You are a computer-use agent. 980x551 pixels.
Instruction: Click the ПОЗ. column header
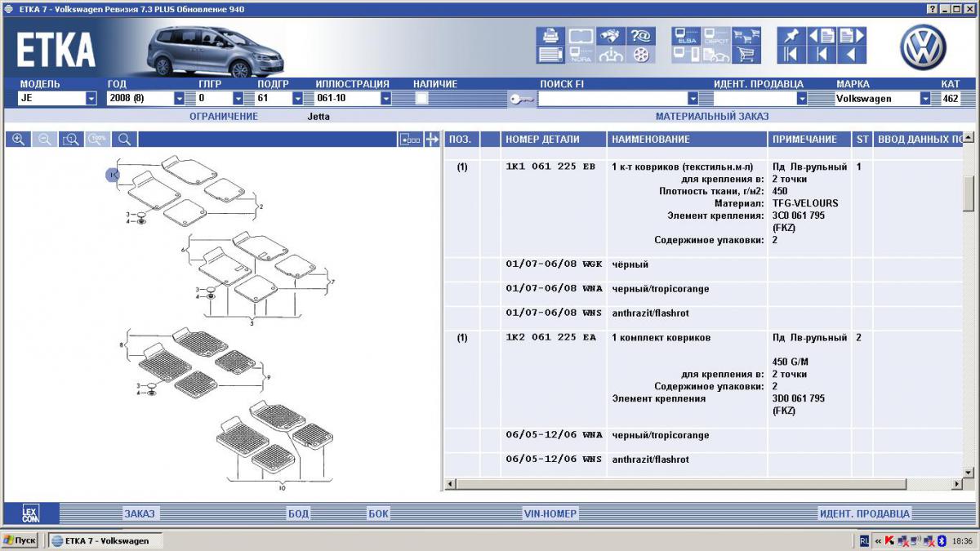tap(462, 140)
